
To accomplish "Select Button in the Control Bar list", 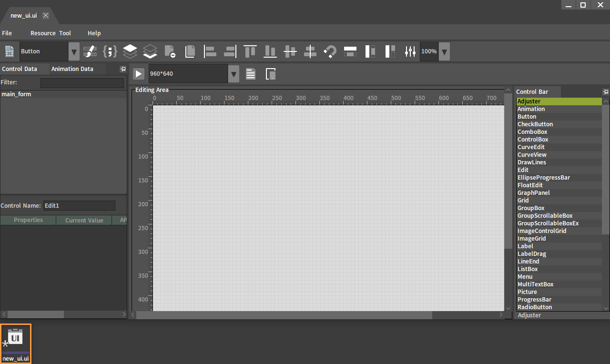I will pos(559,117).
